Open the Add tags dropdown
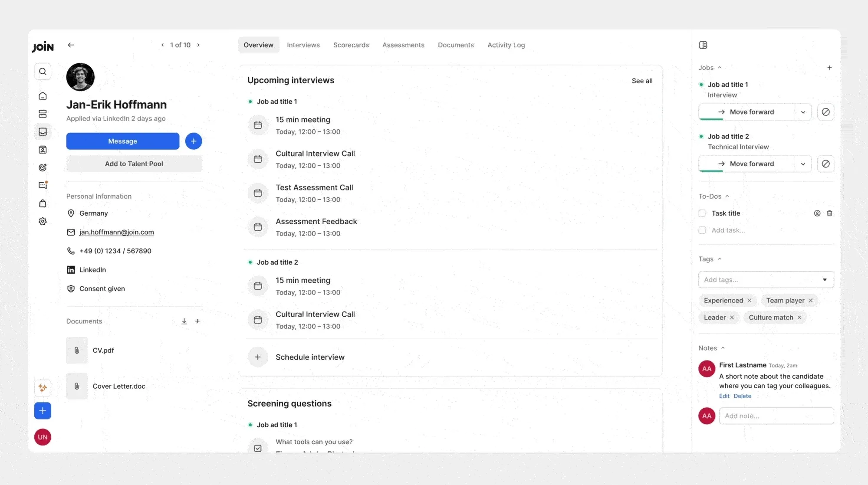The width and height of the screenshot is (868, 485). (766, 280)
